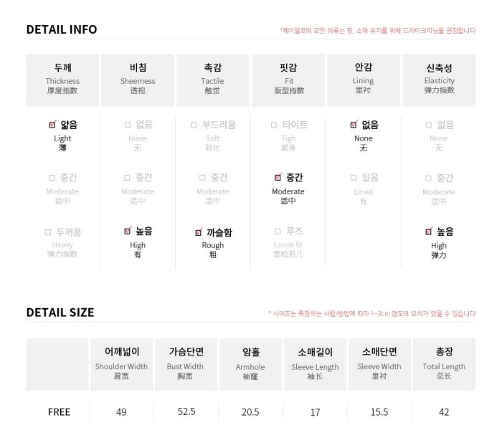This screenshot has width=502, height=448.
Task: Select the FREE size row label
Action: (59, 412)
